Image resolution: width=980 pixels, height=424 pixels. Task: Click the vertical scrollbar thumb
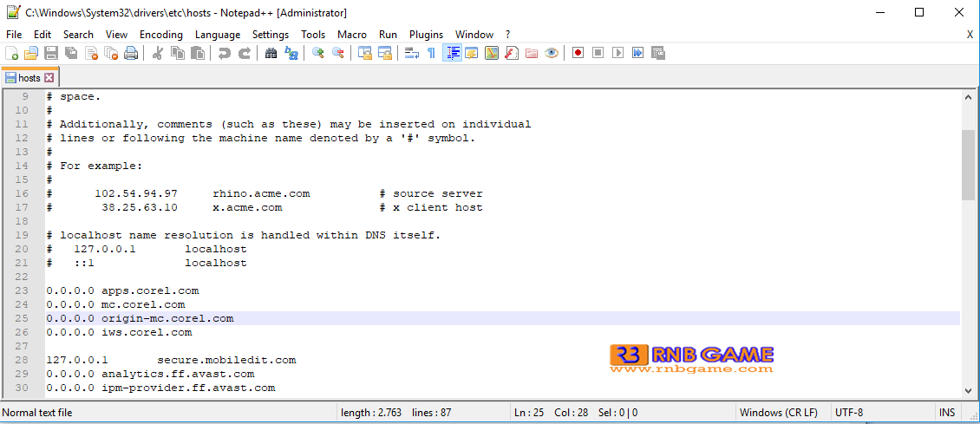click(968, 166)
